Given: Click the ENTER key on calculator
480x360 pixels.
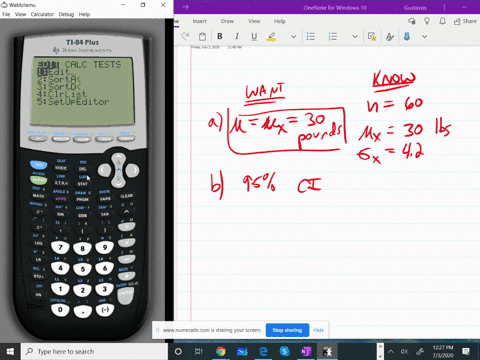Looking at the screenshot, I should 126,295.
